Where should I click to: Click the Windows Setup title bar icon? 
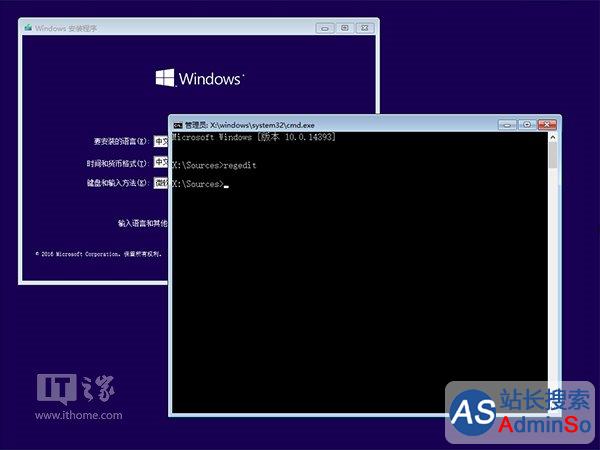point(28,28)
